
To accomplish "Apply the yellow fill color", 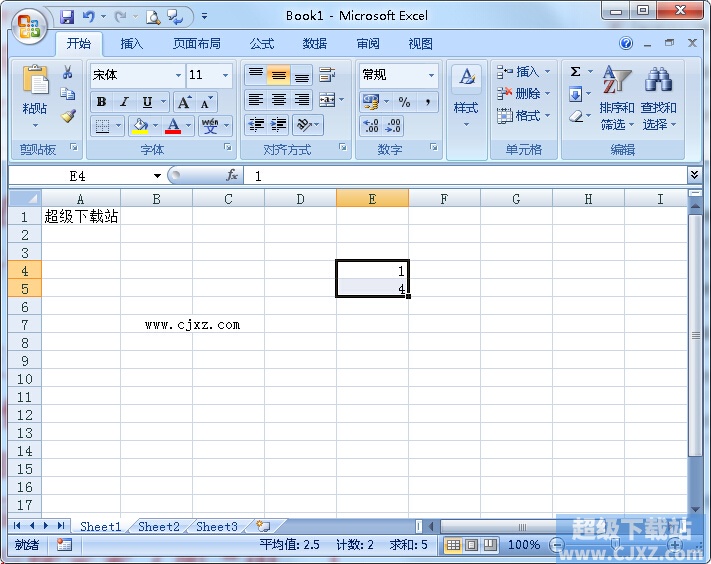I will [140, 126].
